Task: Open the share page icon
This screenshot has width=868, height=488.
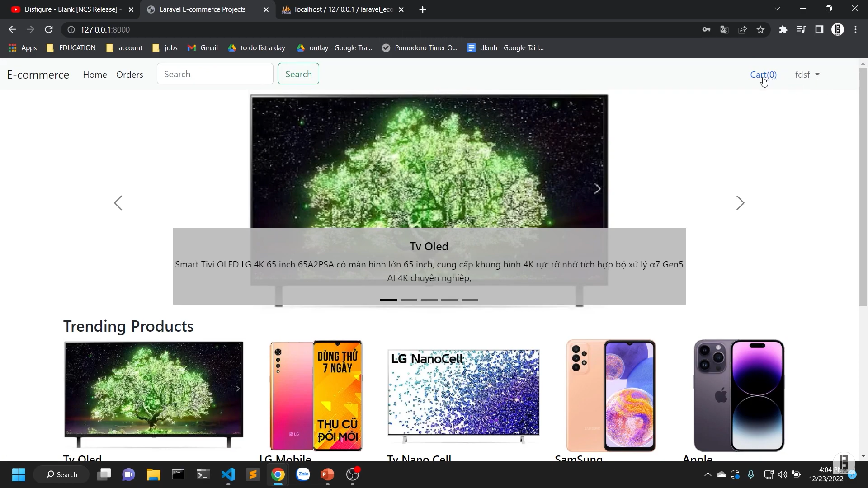Action: (x=742, y=29)
